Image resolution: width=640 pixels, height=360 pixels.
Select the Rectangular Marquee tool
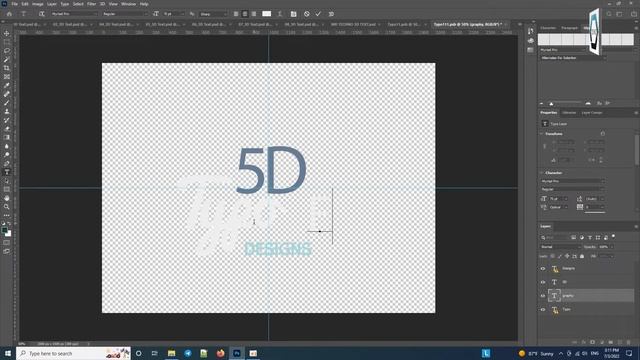pos(7,42)
